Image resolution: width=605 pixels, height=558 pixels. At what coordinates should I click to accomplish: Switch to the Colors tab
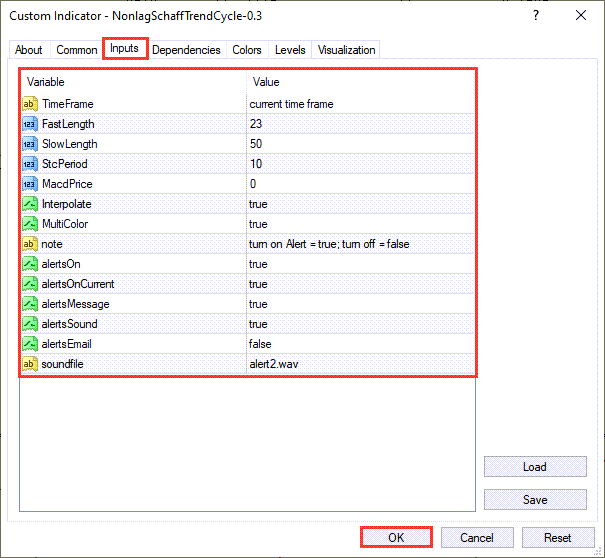(x=247, y=50)
